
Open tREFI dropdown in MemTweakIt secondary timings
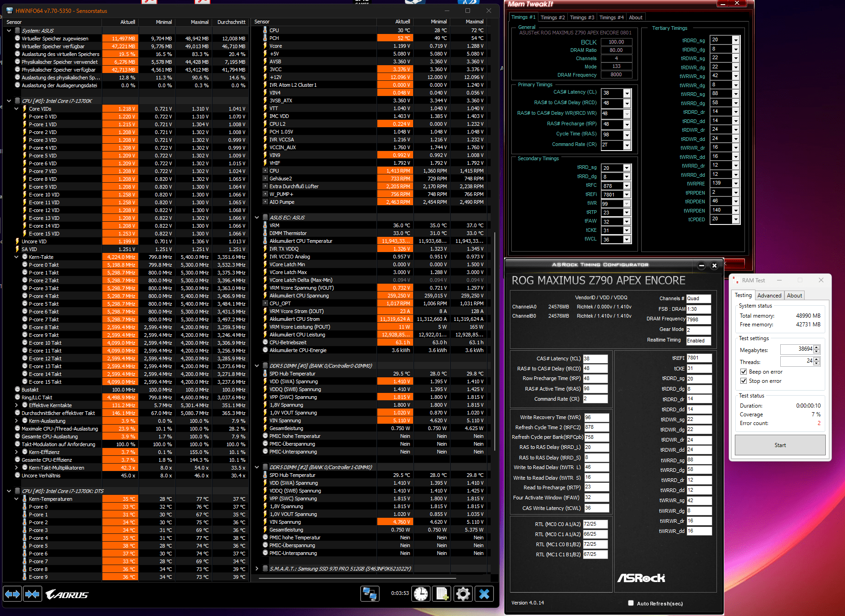point(627,195)
